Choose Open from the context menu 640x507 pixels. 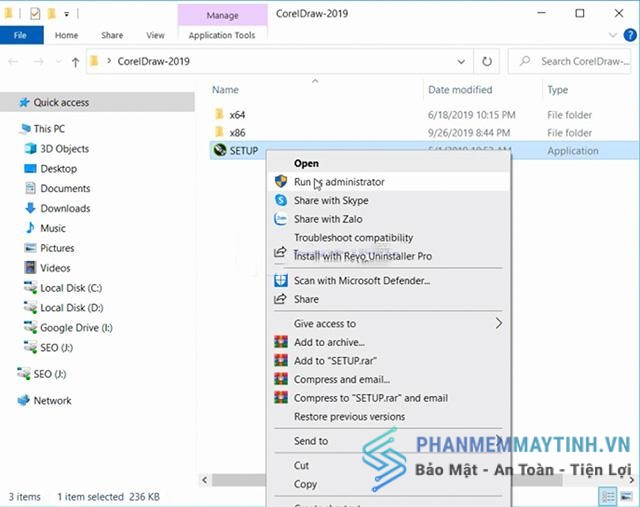[388, 163]
